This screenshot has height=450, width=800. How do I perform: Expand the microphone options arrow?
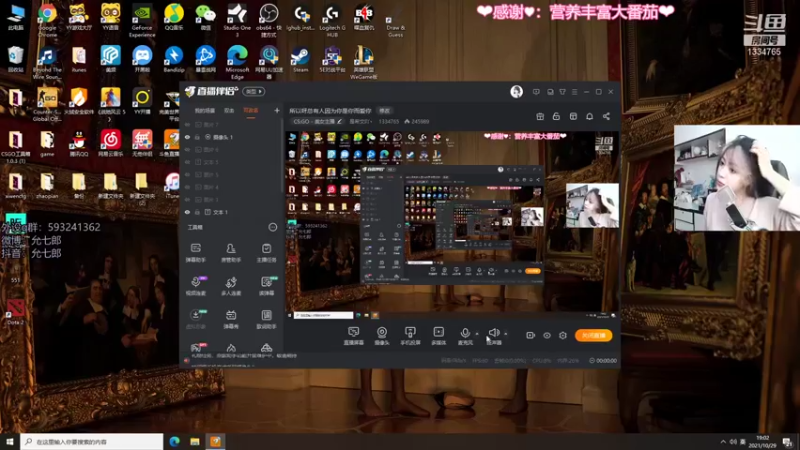(x=477, y=334)
